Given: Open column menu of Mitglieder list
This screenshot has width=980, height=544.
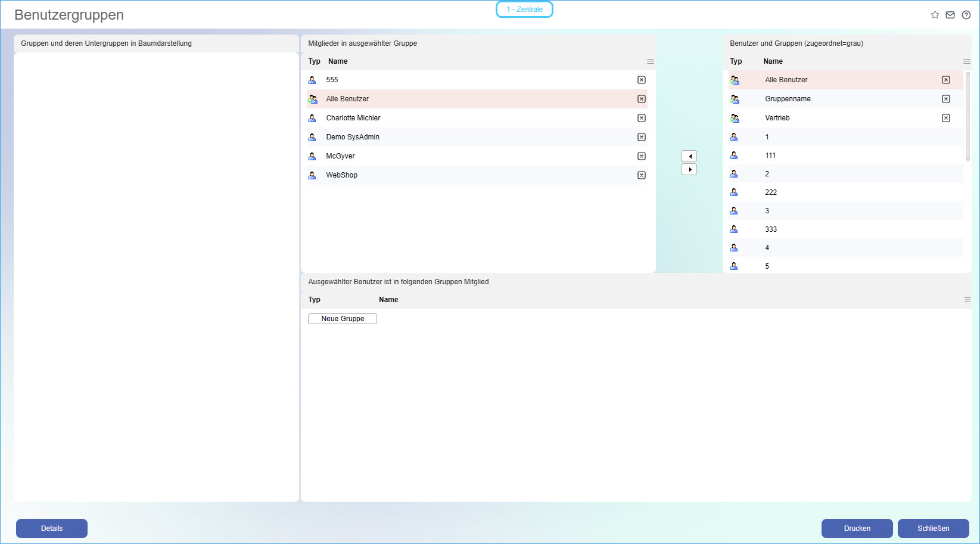Looking at the screenshot, I should pos(651,61).
